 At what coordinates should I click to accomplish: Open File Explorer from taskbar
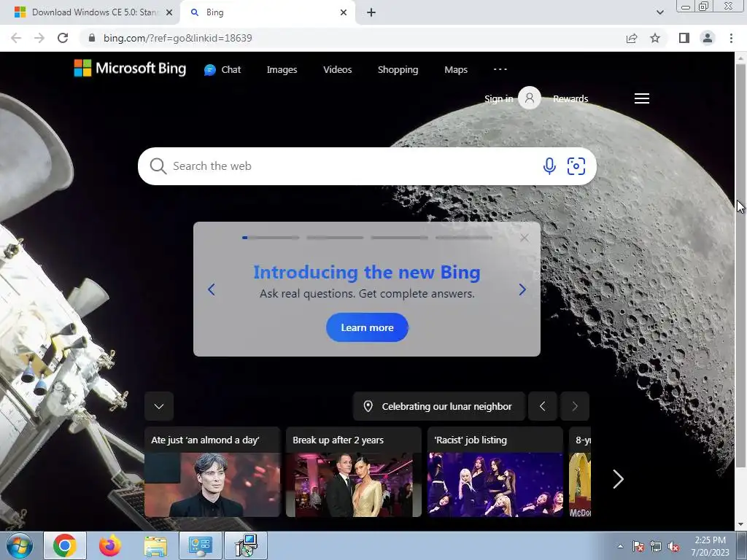(x=155, y=545)
